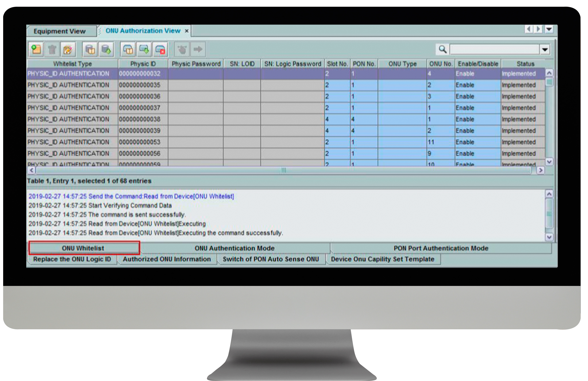Click the trash can delete icon
The height and width of the screenshot is (381, 588).
click(x=52, y=49)
